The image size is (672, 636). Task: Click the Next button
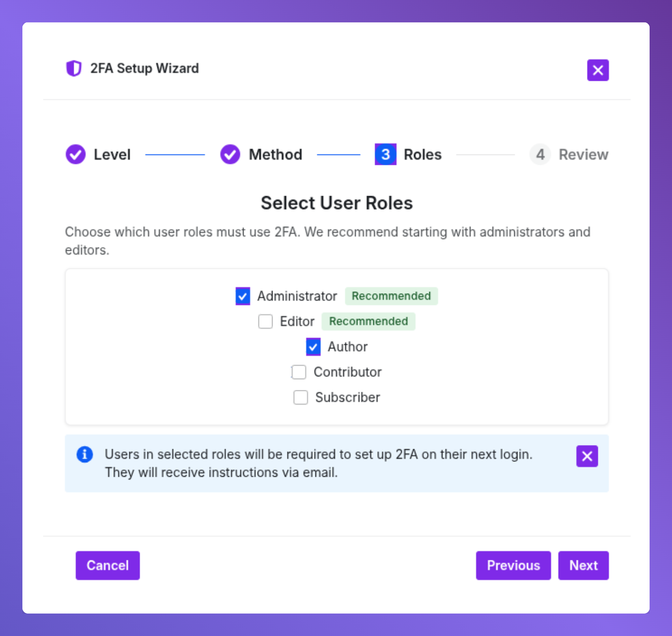583,565
